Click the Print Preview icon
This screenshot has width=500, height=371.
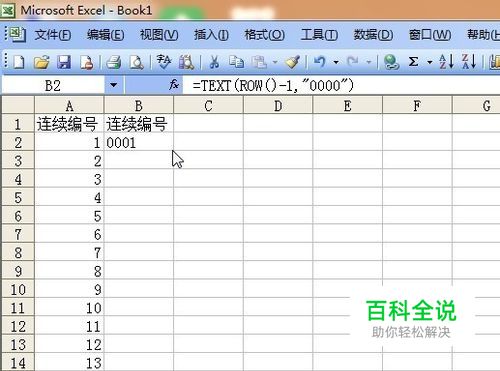click(x=136, y=62)
